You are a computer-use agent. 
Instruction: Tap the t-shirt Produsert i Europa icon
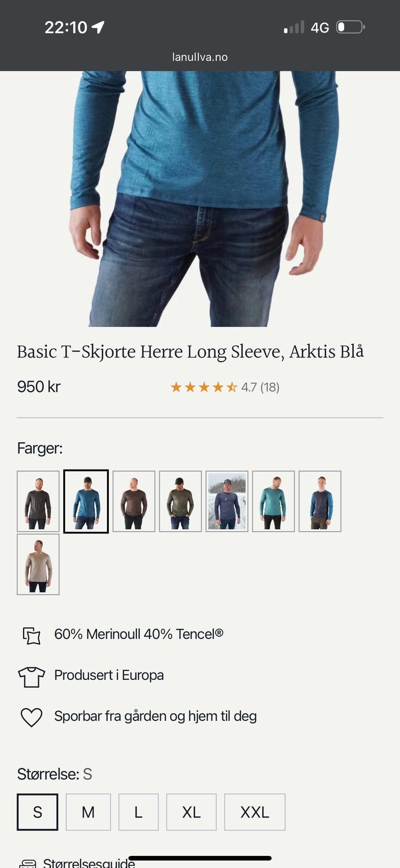click(x=31, y=677)
